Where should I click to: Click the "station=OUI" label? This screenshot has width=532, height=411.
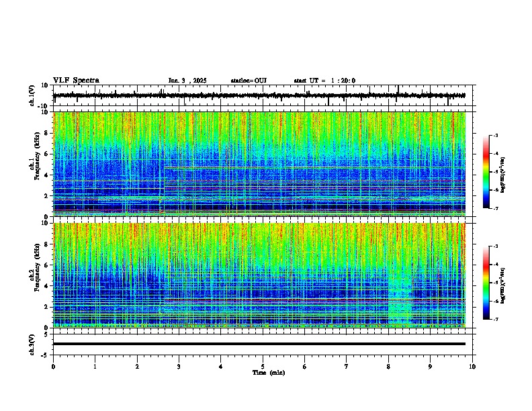click(x=249, y=81)
